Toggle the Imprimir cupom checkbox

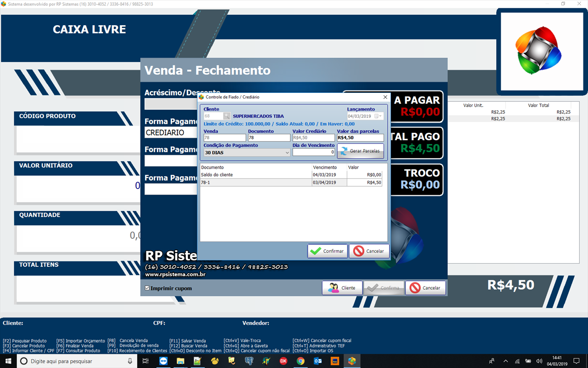pyautogui.click(x=147, y=288)
